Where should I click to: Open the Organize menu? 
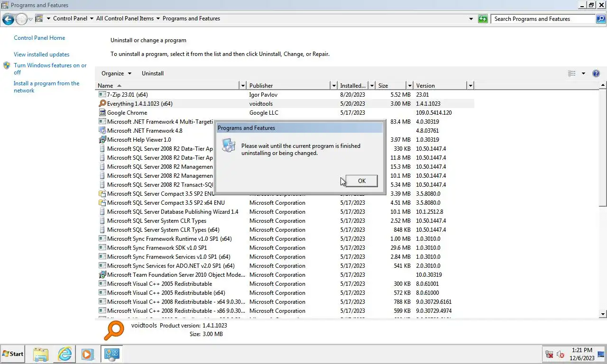[116, 73]
